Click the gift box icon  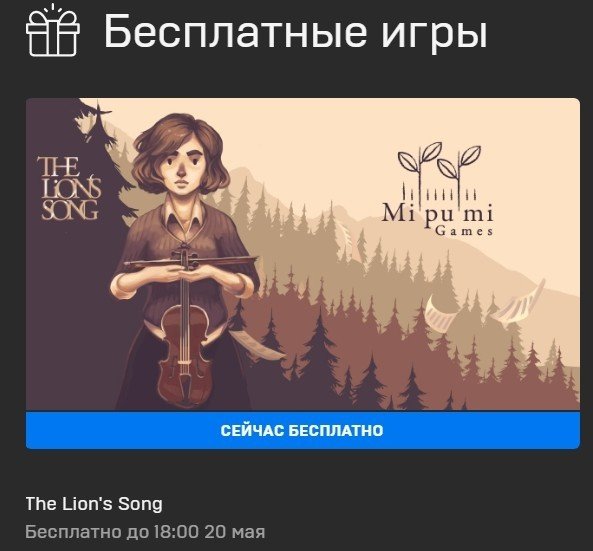(53, 31)
